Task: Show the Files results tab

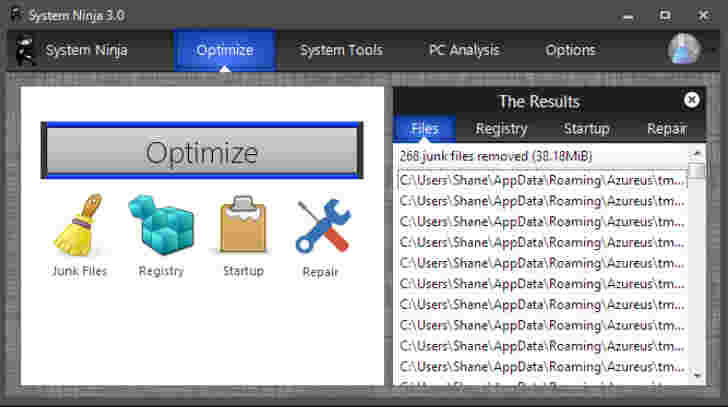Action: 425,129
